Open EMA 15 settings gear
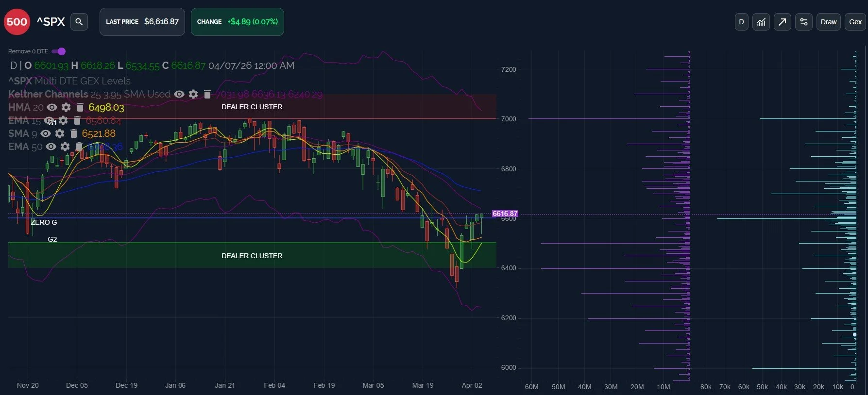 [63, 120]
